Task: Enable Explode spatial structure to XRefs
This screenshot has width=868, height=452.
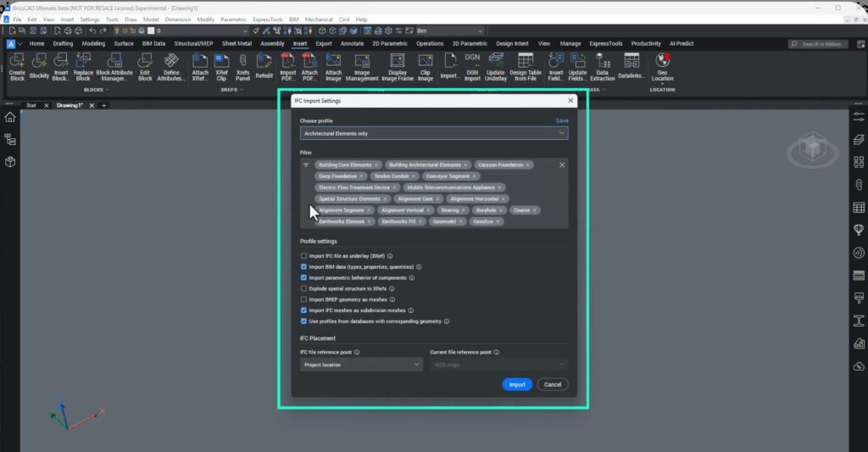Action: [x=303, y=288]
